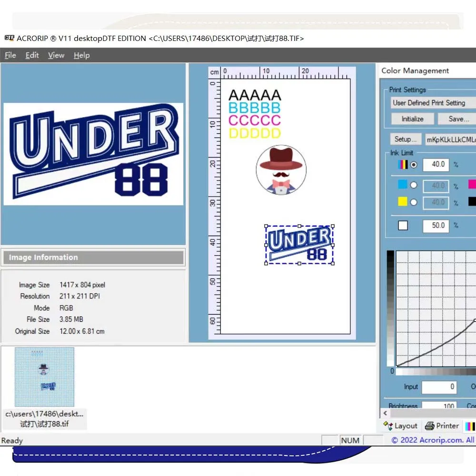
Task: Click the horizontal grayscale gradient bar
Action: (436, 372)
